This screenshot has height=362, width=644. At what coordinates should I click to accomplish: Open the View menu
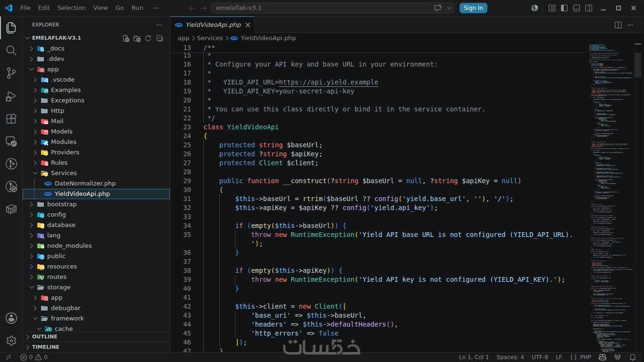(100, 8)
